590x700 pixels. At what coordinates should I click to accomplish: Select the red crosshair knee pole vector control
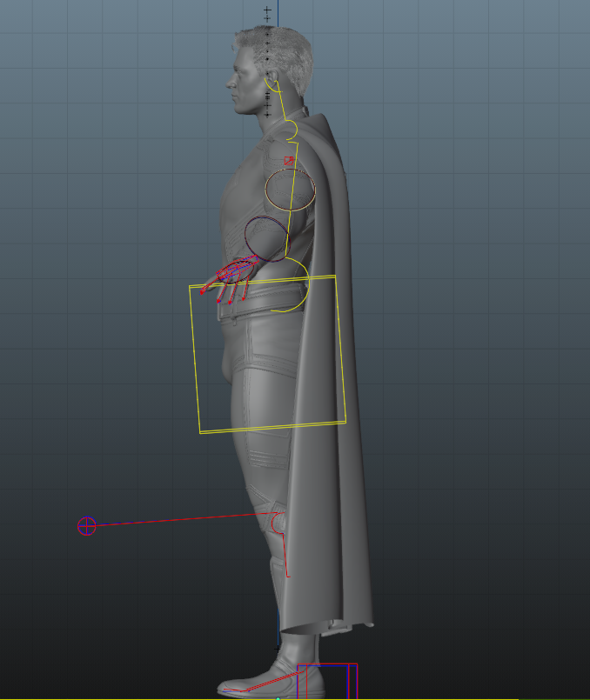pyautogui.click(x=87, y=526)
